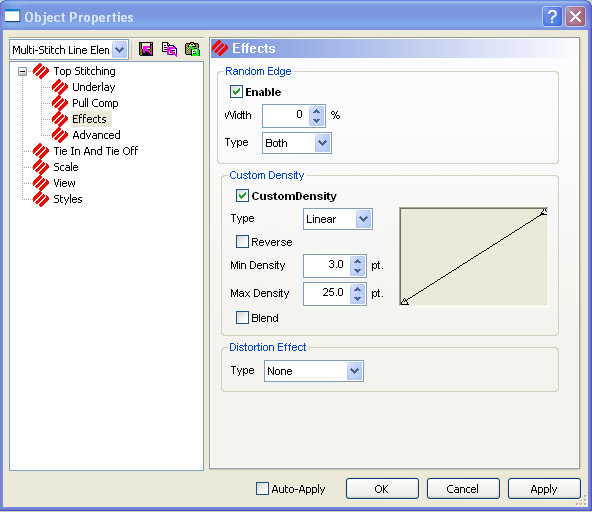
Task: Toggle the Reverse checkbox
Action: click(242, 242)
